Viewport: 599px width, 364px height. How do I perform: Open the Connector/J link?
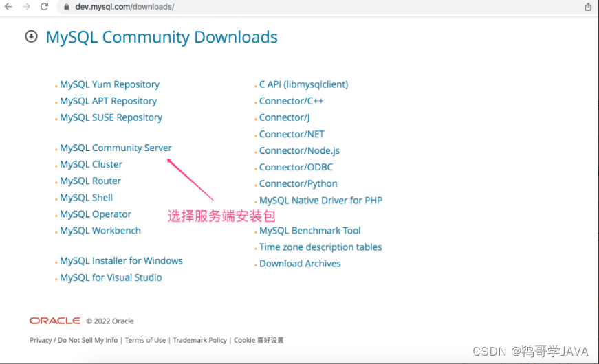click(285, 117)
